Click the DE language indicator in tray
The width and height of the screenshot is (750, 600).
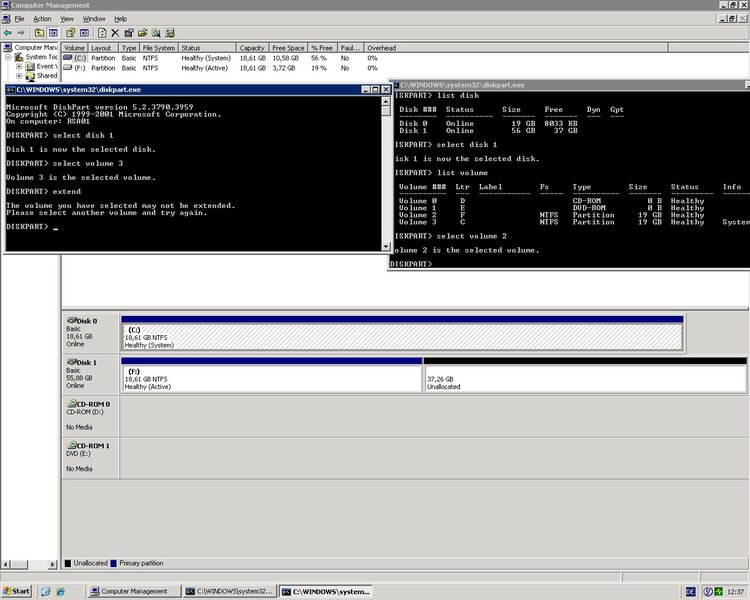click(x=690, y=591)
